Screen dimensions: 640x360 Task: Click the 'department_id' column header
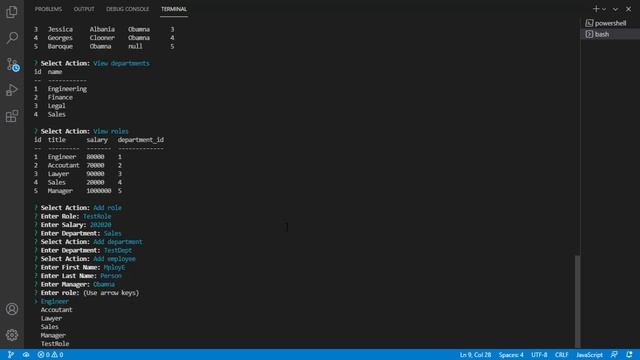[x=141, y=140]
